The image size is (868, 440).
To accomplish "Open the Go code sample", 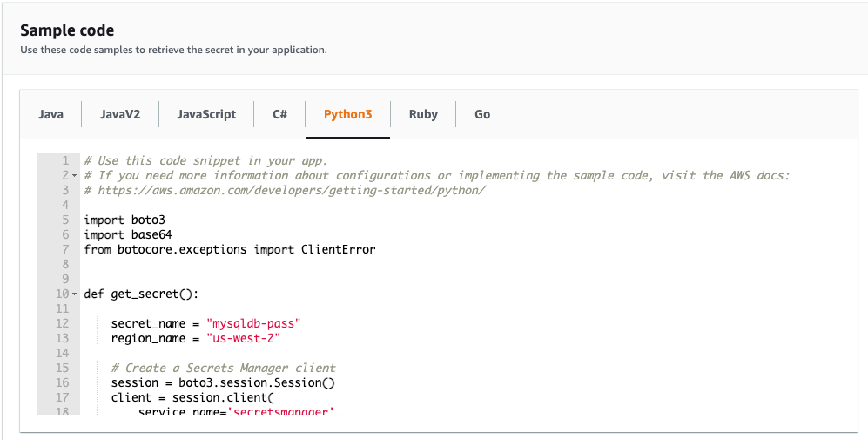I will tap(482, 114).
